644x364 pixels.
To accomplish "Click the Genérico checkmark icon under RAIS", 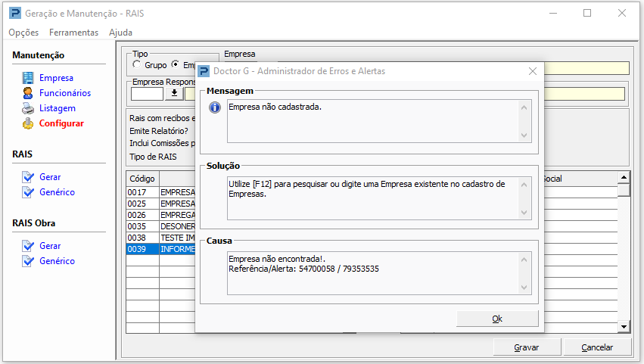I will (28, 192).
